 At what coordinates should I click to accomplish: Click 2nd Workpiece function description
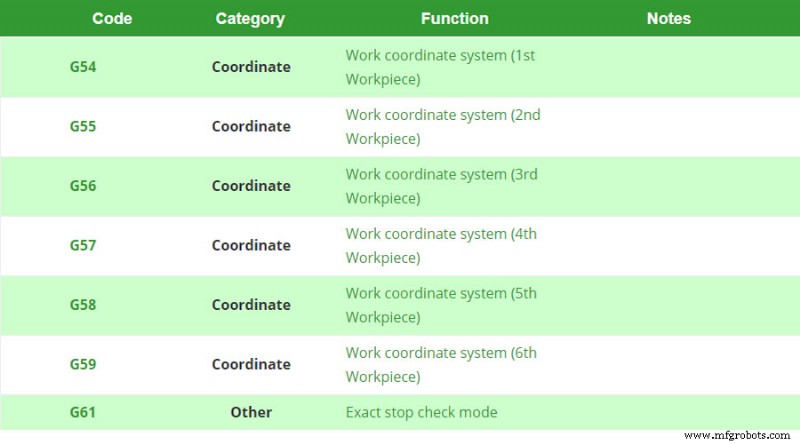pos(443,127)
